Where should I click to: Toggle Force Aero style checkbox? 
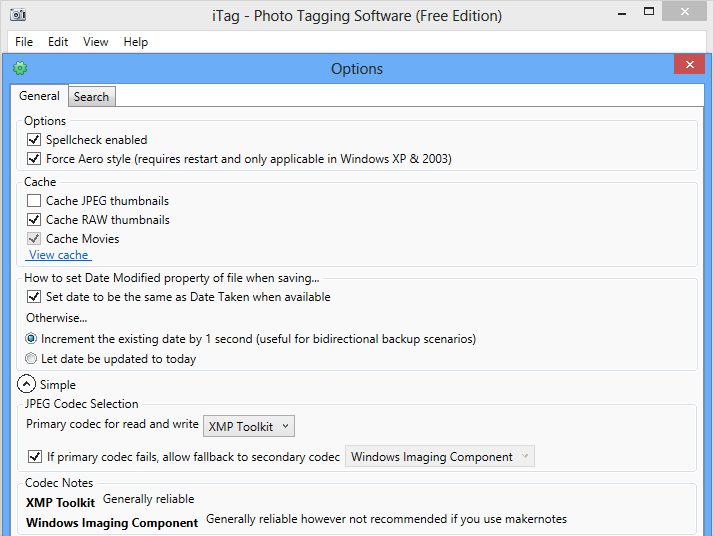(x=35, y=159)
